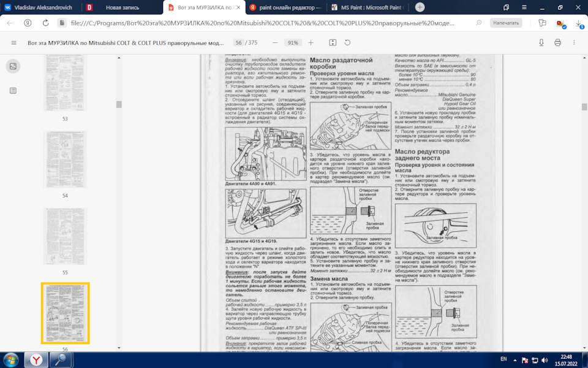The height and width of the screenshot is (368, 588).
Task: Open Yandex home button
Action: (x=28, y=23)
